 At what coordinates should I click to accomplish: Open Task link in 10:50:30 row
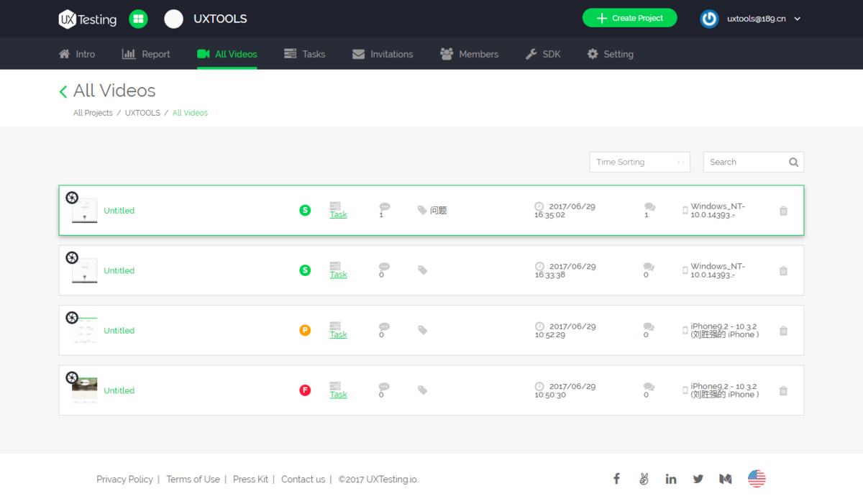point(338,395)
